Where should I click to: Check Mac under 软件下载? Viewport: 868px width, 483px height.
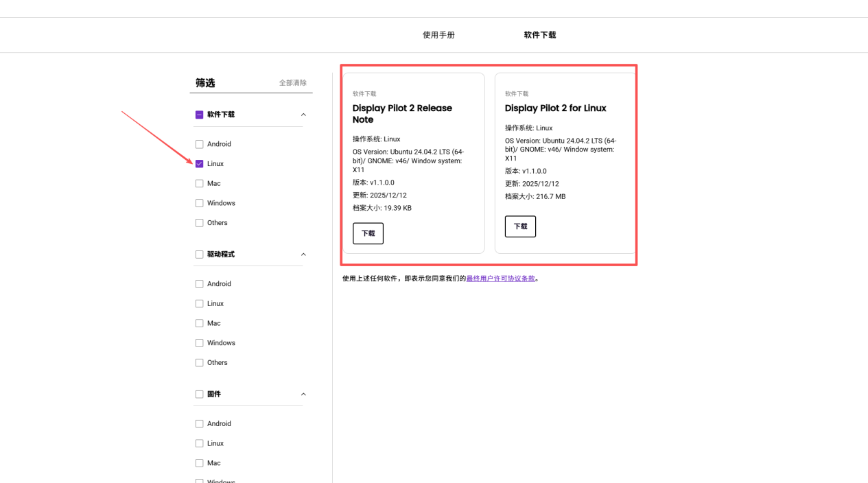pyautogui.click(x=200, y=184)
